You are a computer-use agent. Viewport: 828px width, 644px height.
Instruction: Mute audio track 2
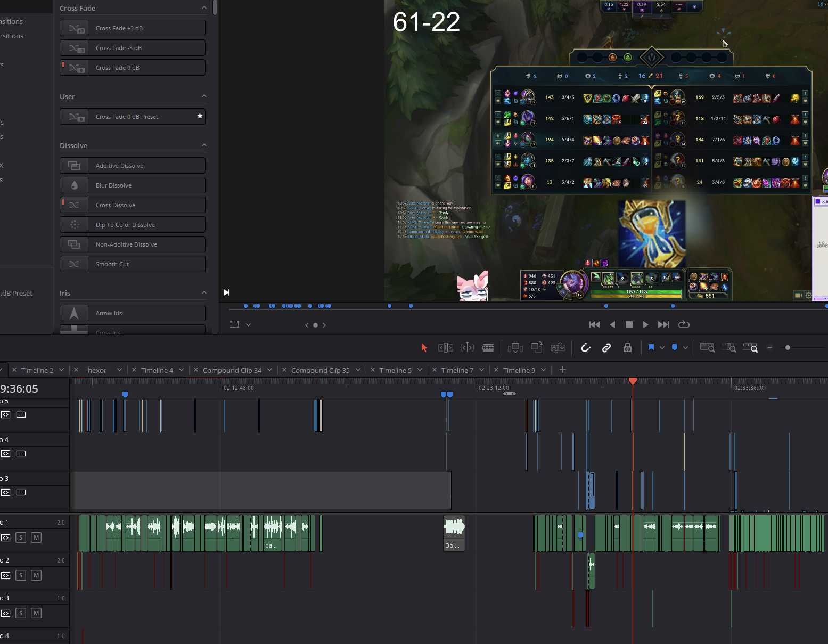point(36,575)
